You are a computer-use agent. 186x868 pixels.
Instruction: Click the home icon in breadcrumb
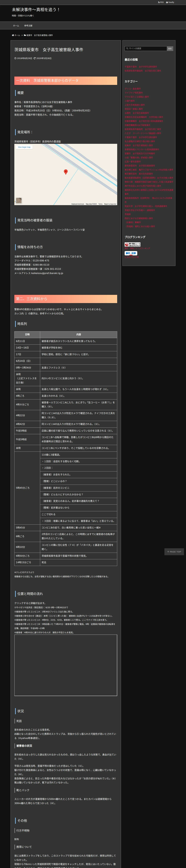(x=13, y=35)
